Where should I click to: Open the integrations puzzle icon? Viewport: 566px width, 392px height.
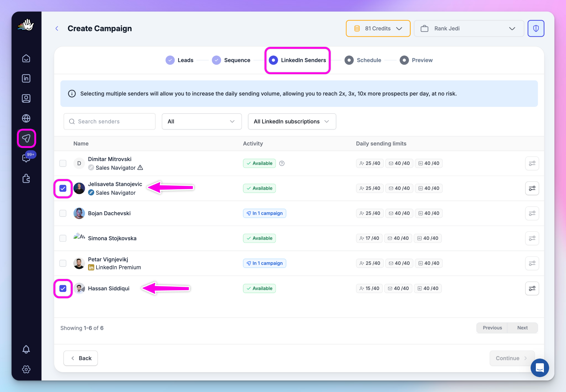[x=26, y=178]
